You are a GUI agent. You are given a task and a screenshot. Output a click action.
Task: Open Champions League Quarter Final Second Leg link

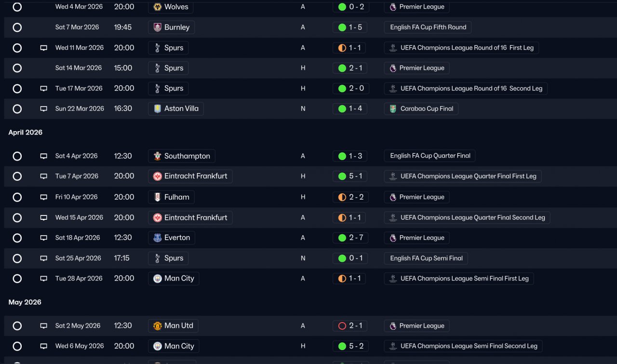[467, 217]
